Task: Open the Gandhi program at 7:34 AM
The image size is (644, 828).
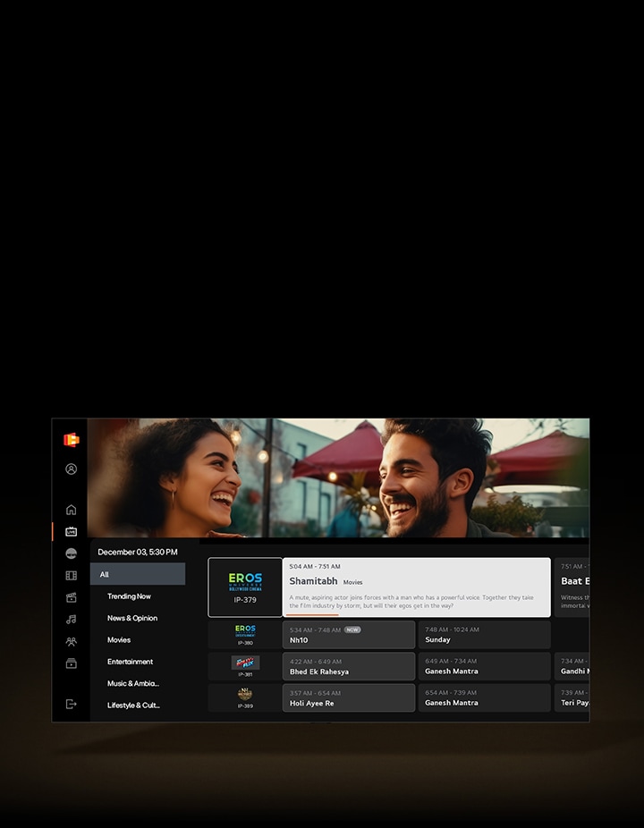Action: click(572, 666)
